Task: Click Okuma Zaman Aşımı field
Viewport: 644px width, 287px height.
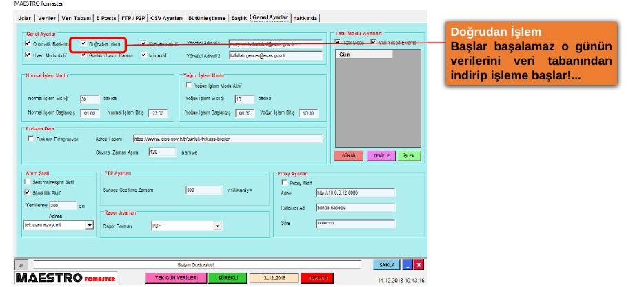Action: click(162, 152)
